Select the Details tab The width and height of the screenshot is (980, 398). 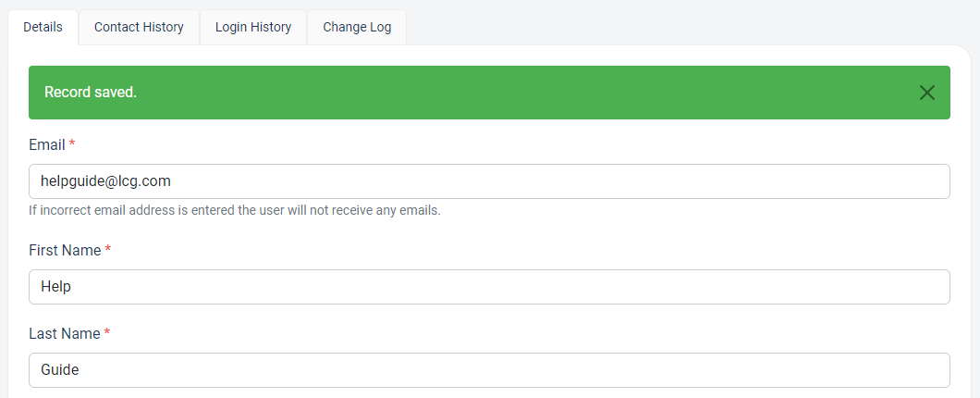43,28
